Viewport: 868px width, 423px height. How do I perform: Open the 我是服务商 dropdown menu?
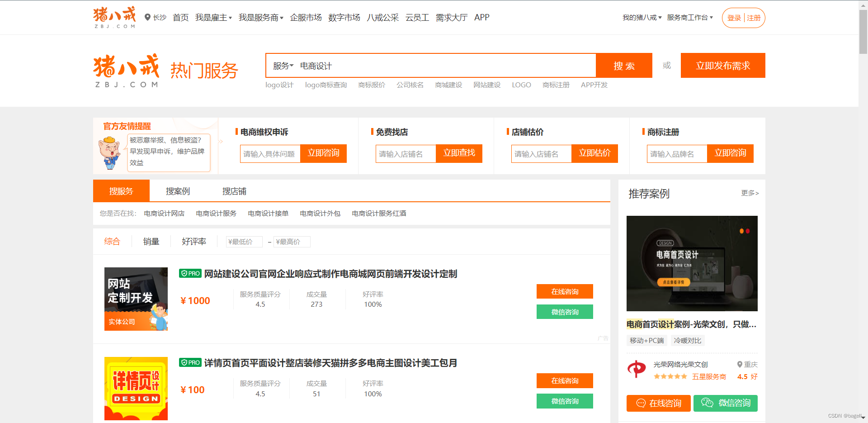pos(261,17)
